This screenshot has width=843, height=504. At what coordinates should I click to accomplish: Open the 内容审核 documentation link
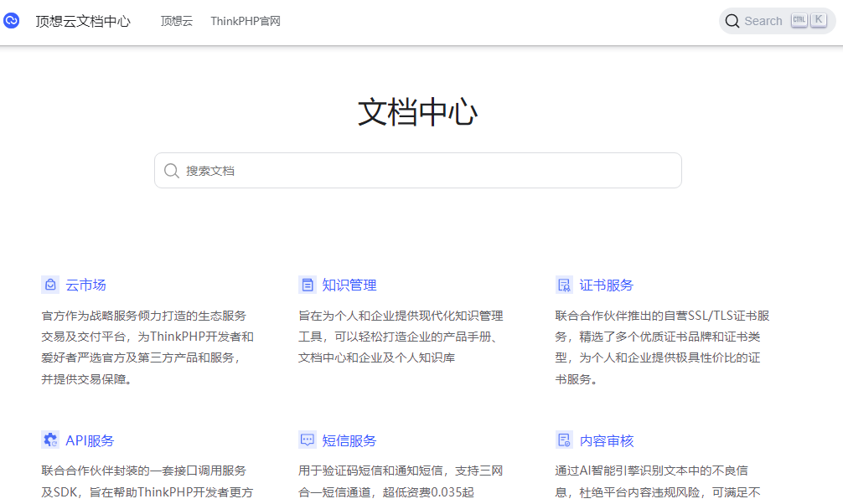(x=605, y=440)
